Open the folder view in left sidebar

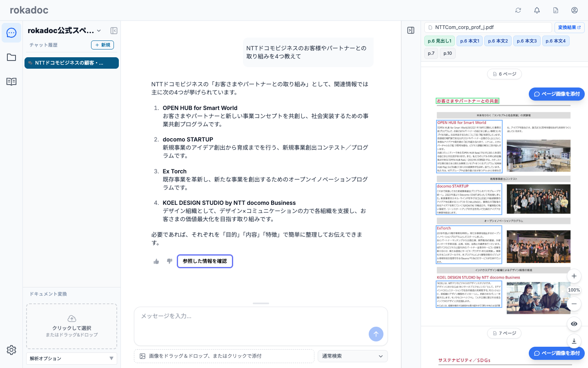click(11, 57)
